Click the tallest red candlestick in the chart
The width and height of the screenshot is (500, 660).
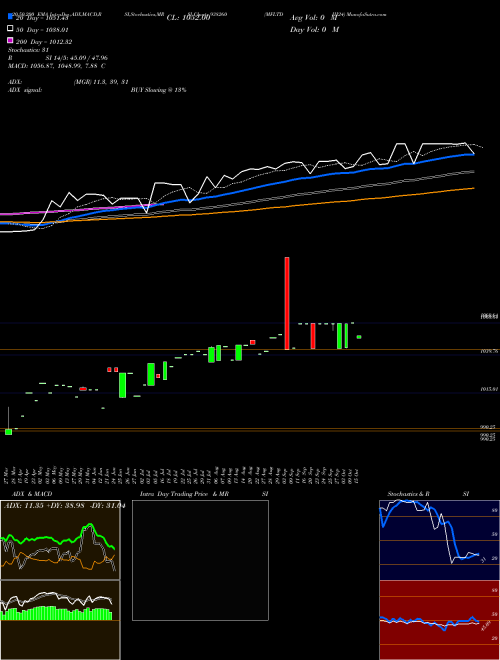tap(287, 303)
